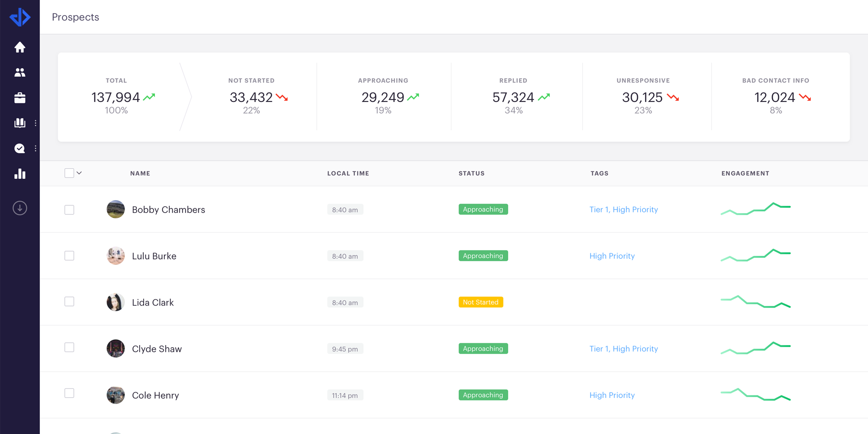Open Lulu Burke's avatar photo
The image size is (868, 434).
tap(115, 256)
